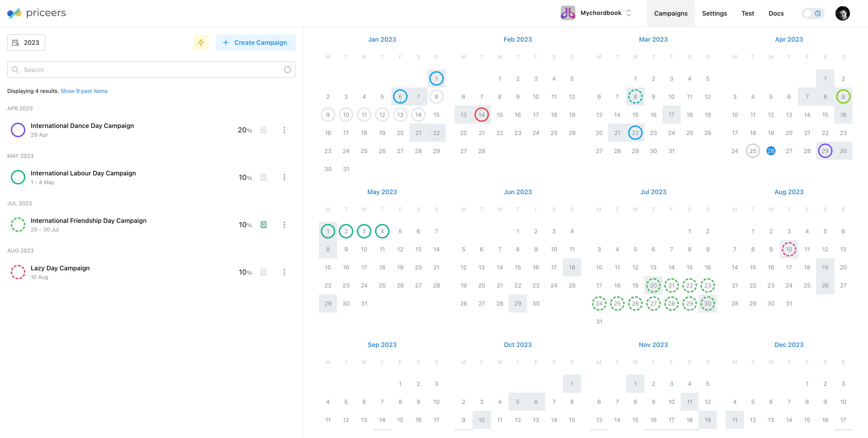This screenshot has width=868, height=438.
Task: Go to the Test tab
Action: pos(747,13)
